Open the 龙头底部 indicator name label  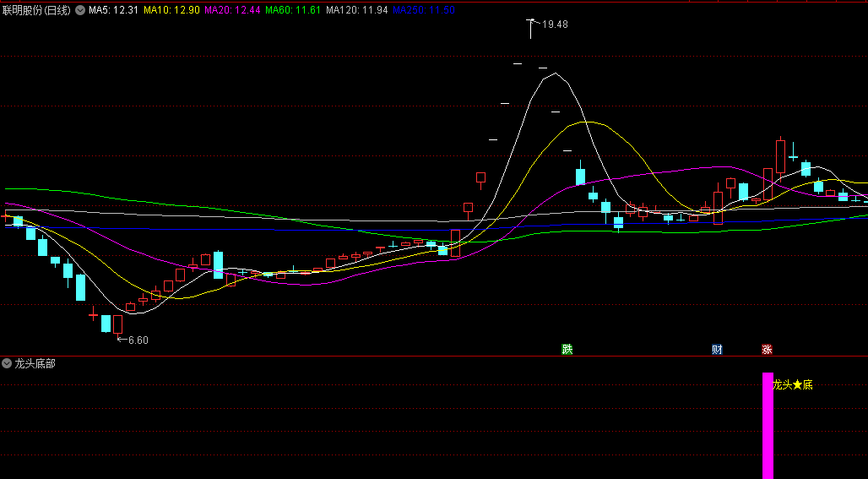(x=35, y=363)
